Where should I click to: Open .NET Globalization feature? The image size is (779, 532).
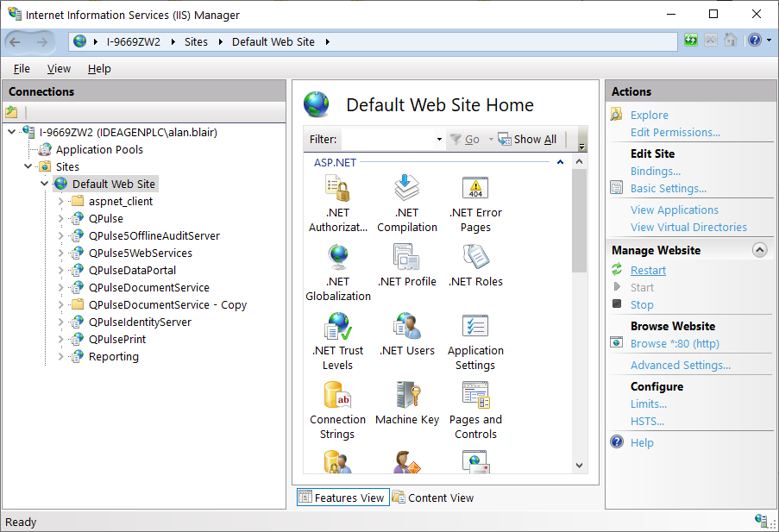(x=338, y=272)
